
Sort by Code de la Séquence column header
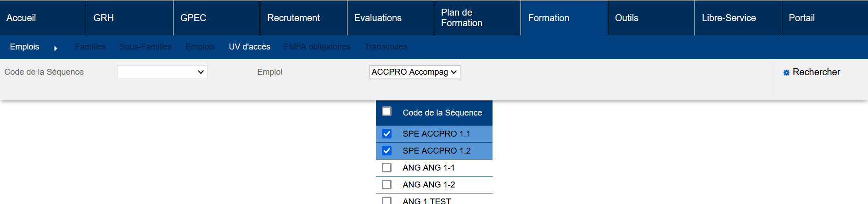[442, 113]
